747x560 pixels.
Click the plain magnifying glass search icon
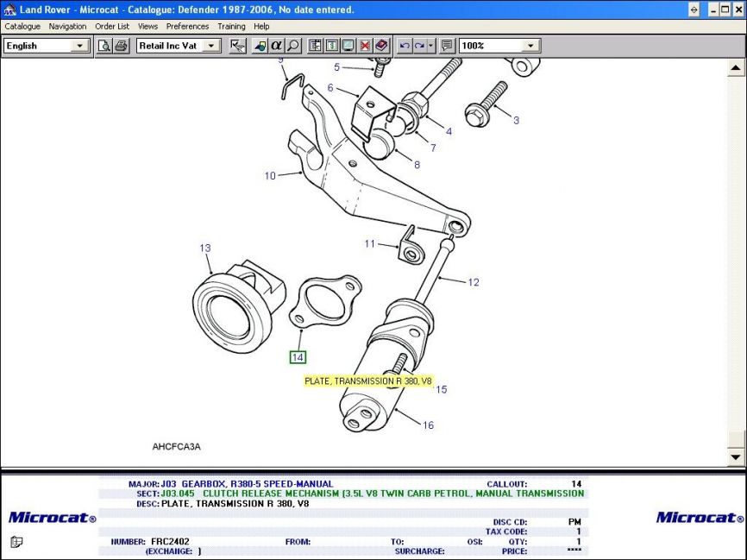[293, 46]
